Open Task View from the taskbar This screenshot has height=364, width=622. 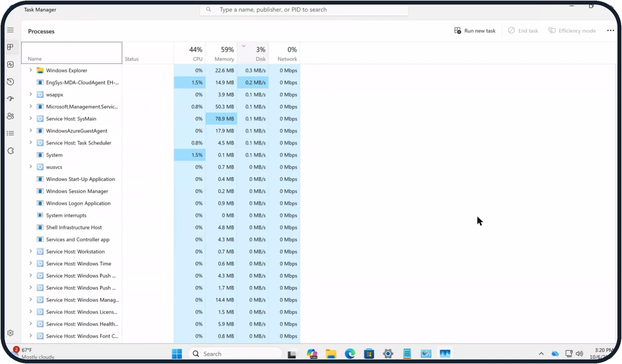click(x=292, y=354)
